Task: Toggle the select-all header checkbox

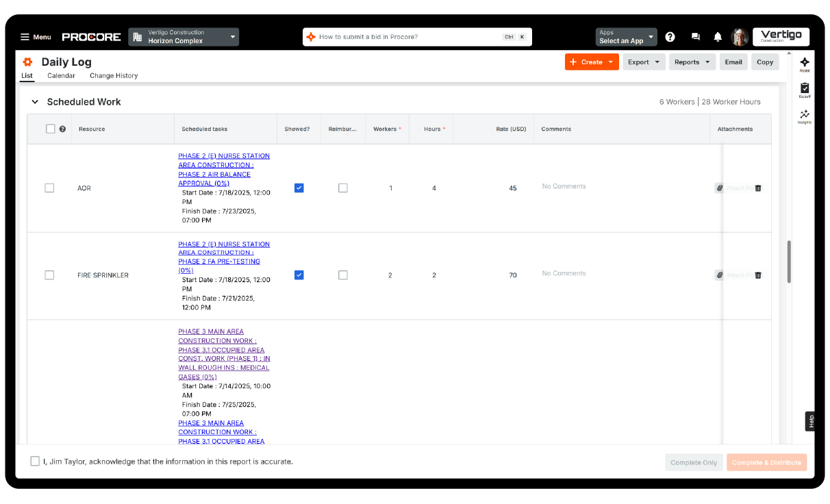Action: click(x=50, y=129)
